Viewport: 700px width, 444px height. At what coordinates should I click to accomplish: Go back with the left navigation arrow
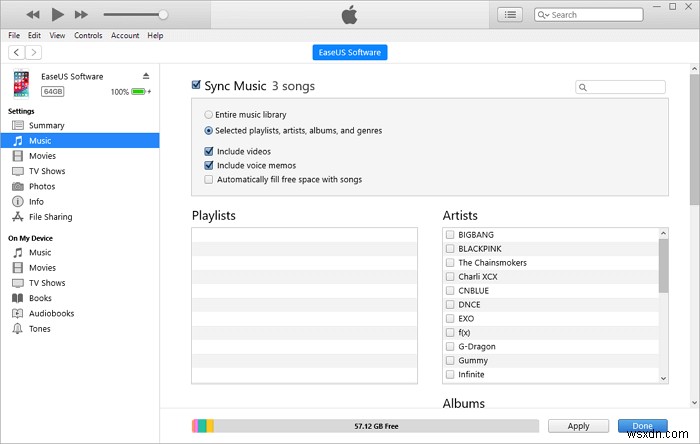[17, 52]
